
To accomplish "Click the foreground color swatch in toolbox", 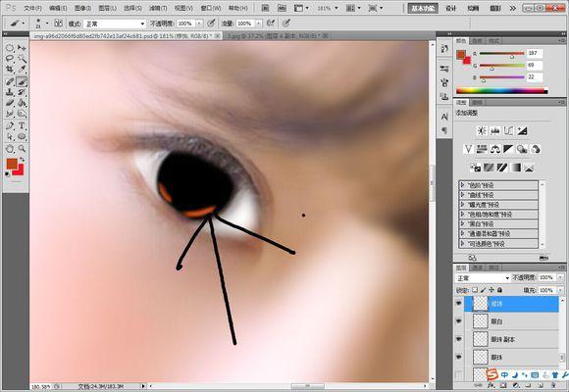I will tap(12, 164).
